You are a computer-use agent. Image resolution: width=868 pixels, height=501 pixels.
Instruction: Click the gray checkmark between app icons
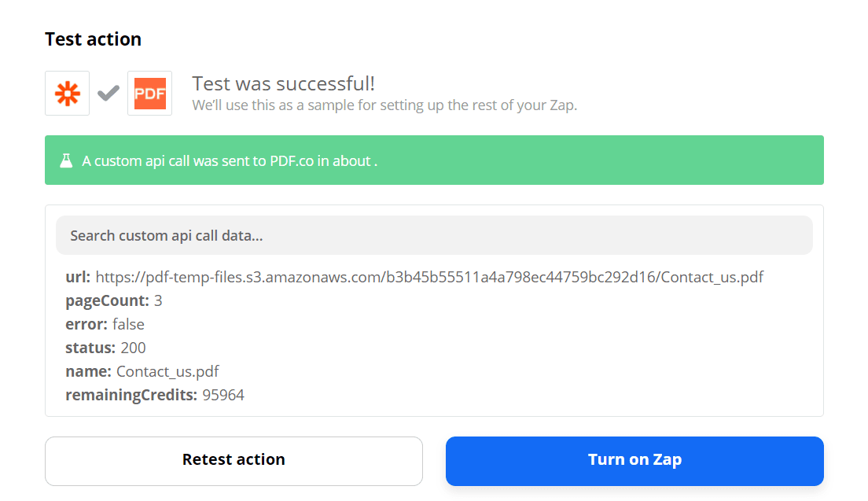point(108,92)
